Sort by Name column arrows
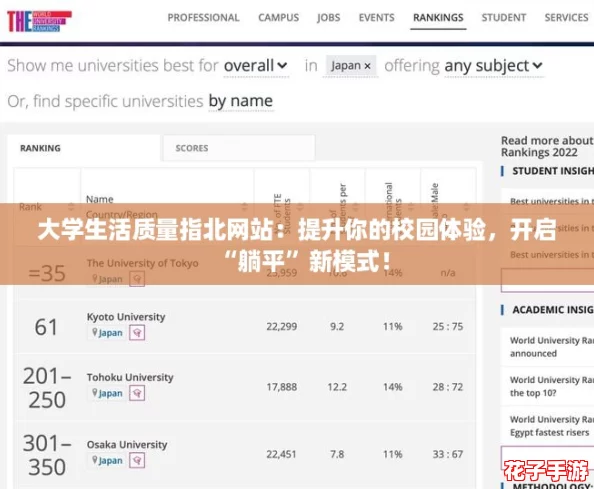594x489 pixels. tap(245, 207)
